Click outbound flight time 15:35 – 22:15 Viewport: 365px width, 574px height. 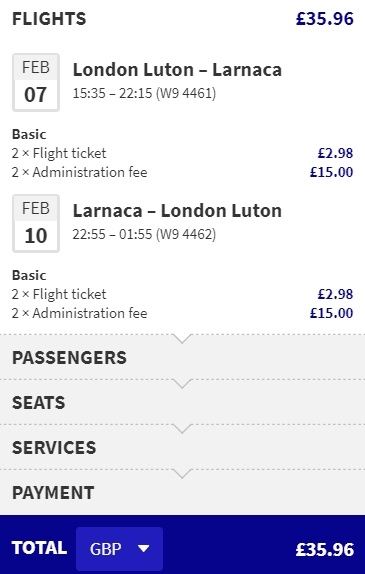[112, 93]
